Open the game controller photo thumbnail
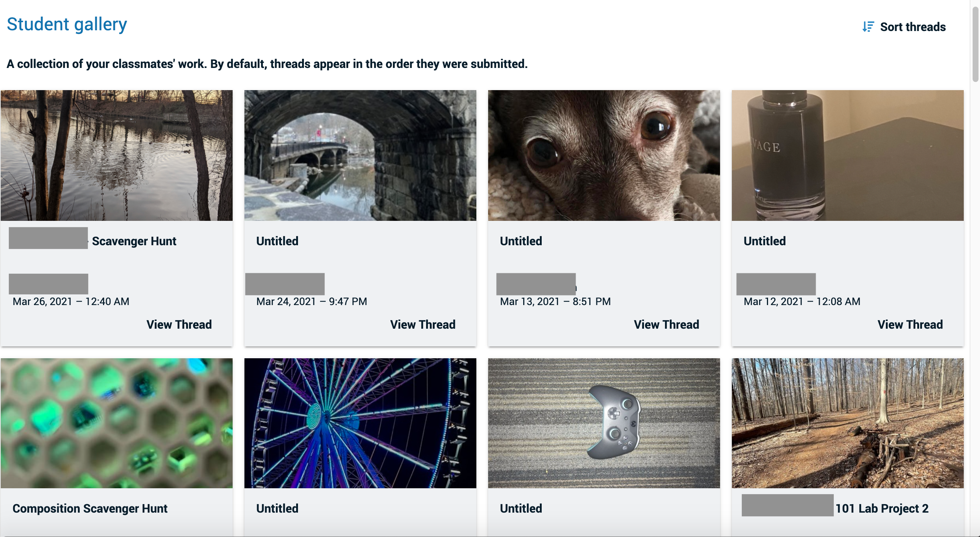This screenshot has width=980, height=537. (x=604, y=423)
